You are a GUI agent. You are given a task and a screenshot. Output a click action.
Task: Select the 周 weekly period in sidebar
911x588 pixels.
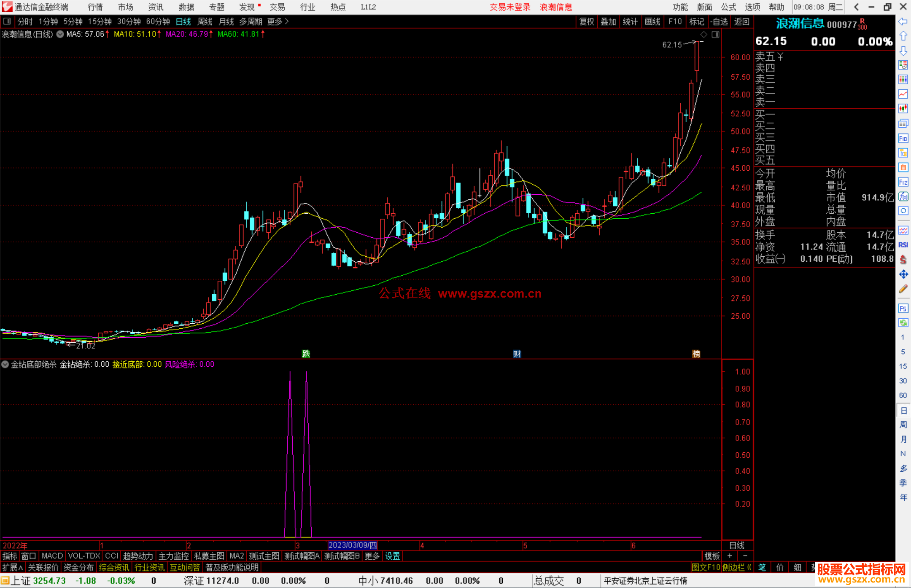[903, 425]
